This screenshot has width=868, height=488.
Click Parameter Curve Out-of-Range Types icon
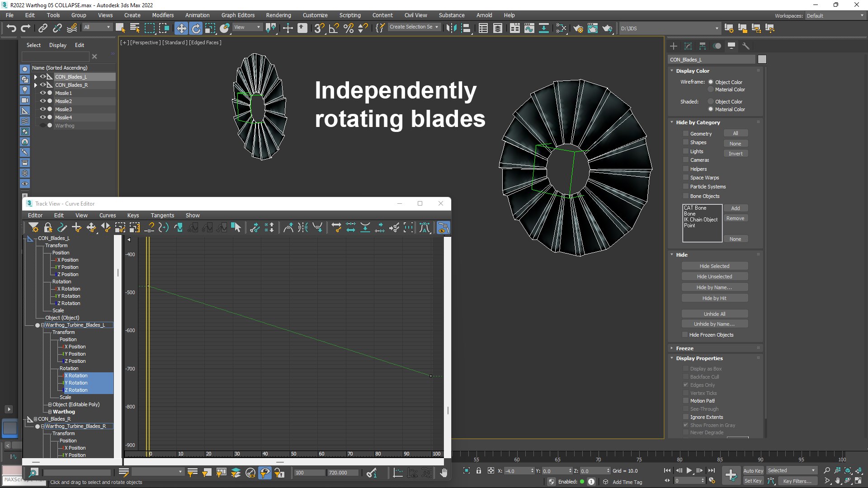(x=178, y=228)
